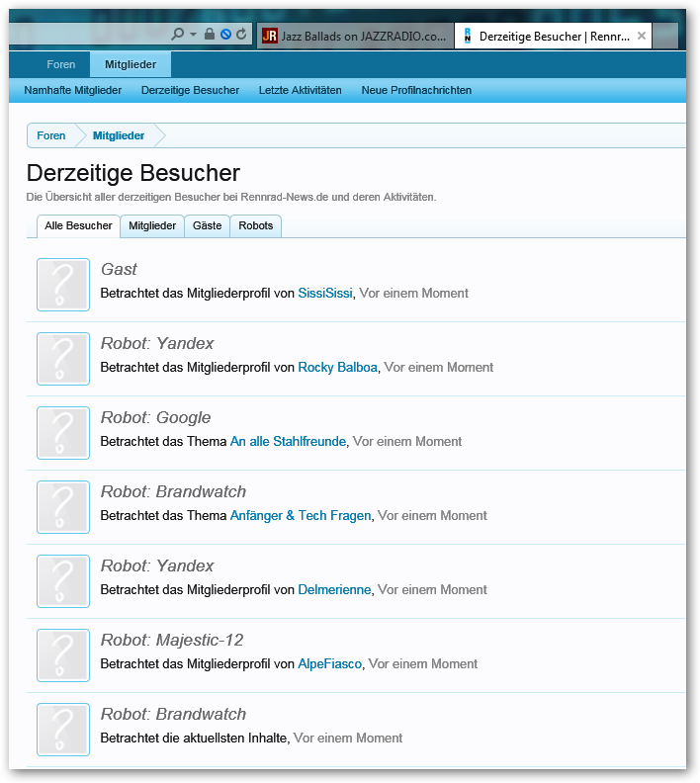Open the Rocky Balboa profile link
The height and width of the screenshot is (783, 700).
pyautogui.click(x=337, y=368)
